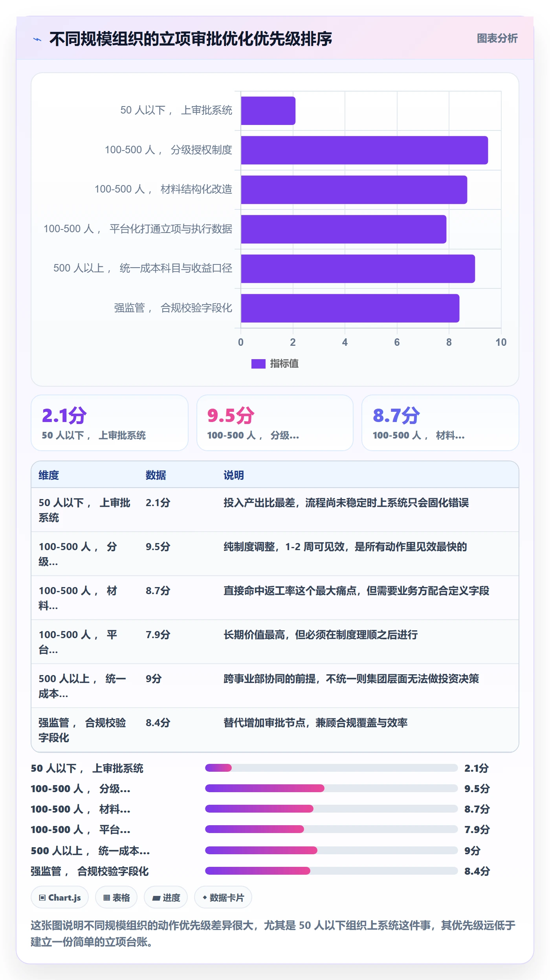
Task: Click the description 替代增加审批节点
Action: 315,723
